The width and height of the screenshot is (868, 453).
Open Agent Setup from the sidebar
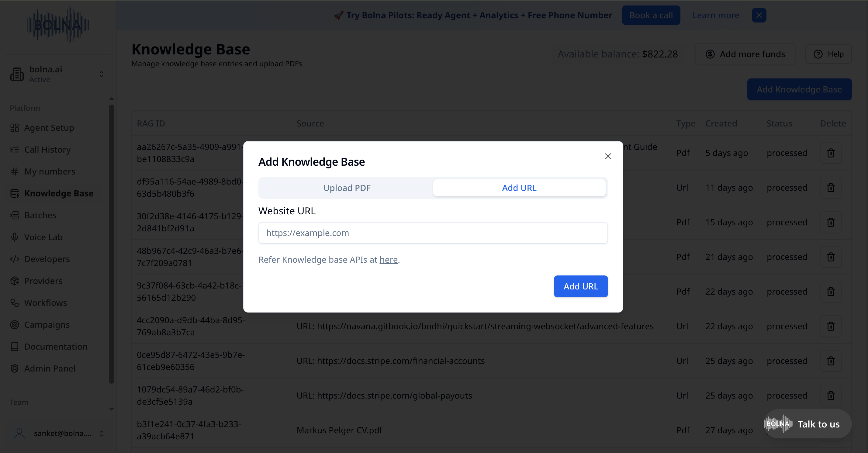pos(49,127)
